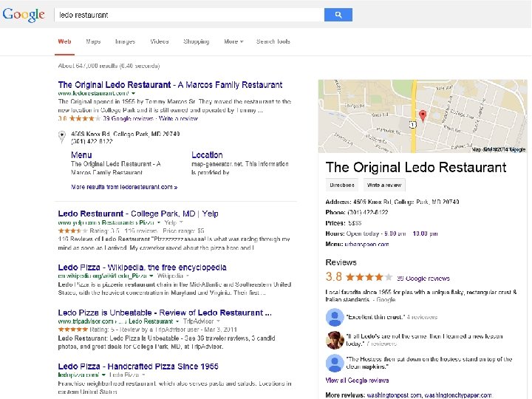Click the photo avatar beside "all Ledo's" review
This screenshot has width=532, height=399.
tap(335, 340)
